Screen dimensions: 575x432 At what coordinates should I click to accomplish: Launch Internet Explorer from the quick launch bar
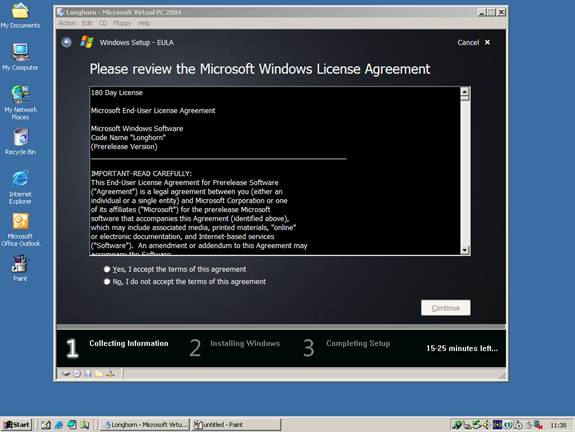tap(59, 425)
